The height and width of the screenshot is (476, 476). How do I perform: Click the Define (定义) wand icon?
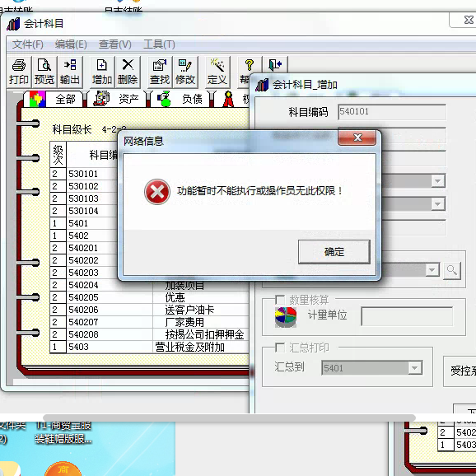[x=217, y=72]
